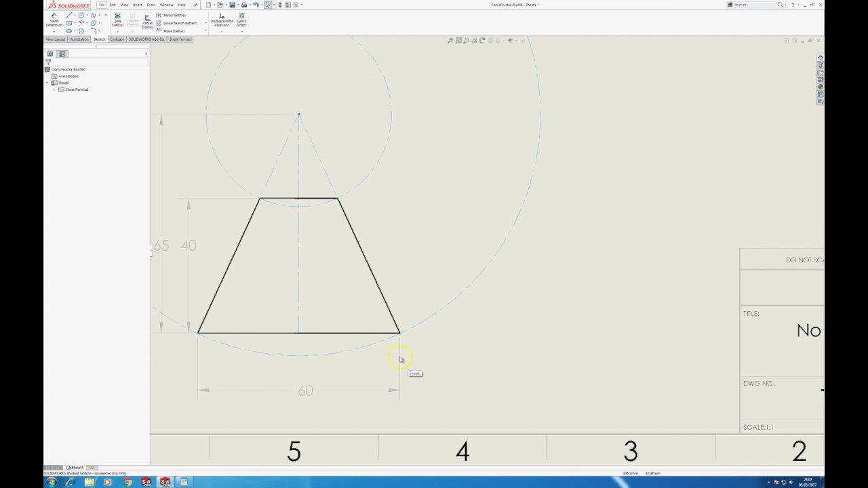The width and height of the screenshot is (868, 488).
Task: Click the 40 dimension value
Action: (189, 245)
